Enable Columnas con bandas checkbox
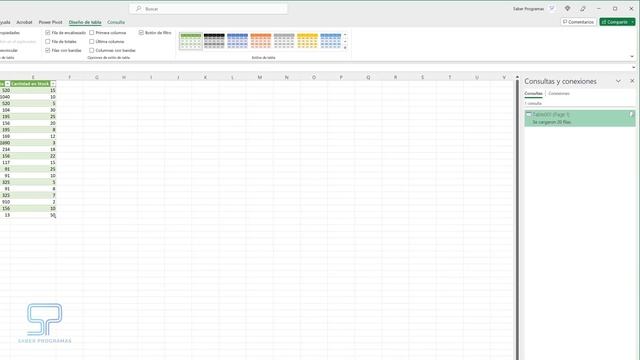This screenshot has width=640, height=360. pyautogui.click(x=92, y=51)
